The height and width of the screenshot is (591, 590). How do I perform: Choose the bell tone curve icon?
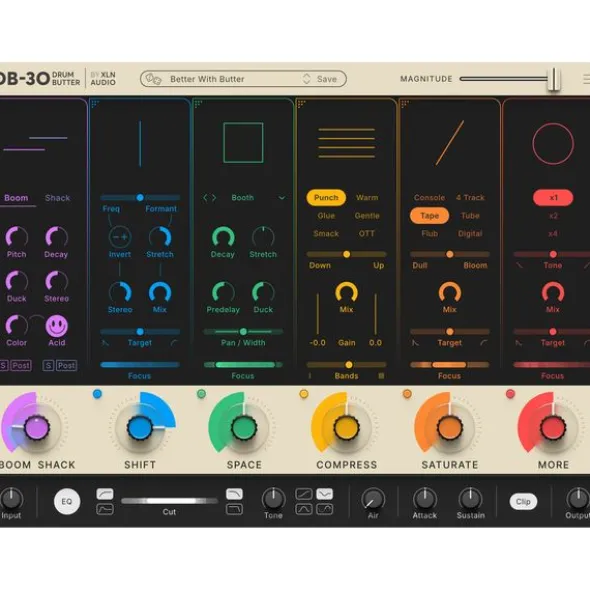pyautogui.click(x=304, y=510)
